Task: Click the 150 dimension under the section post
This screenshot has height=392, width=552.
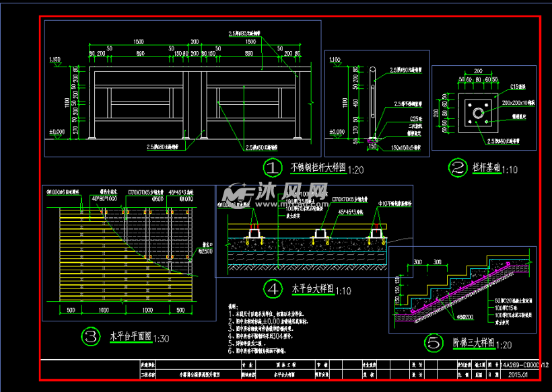Action: (372, 147)
